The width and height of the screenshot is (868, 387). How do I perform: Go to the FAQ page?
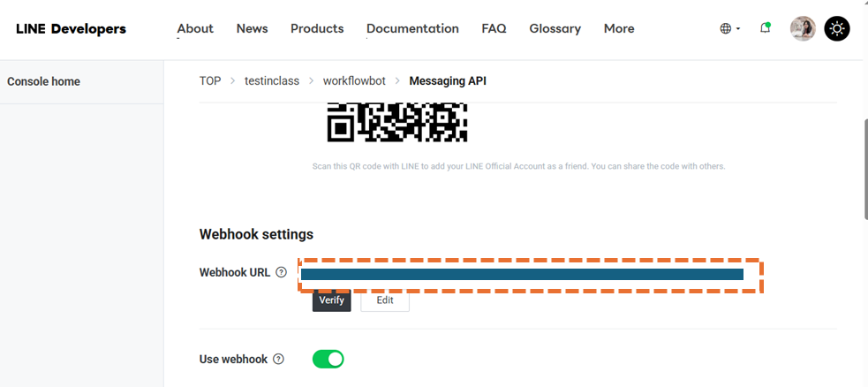tap(494, 28)
